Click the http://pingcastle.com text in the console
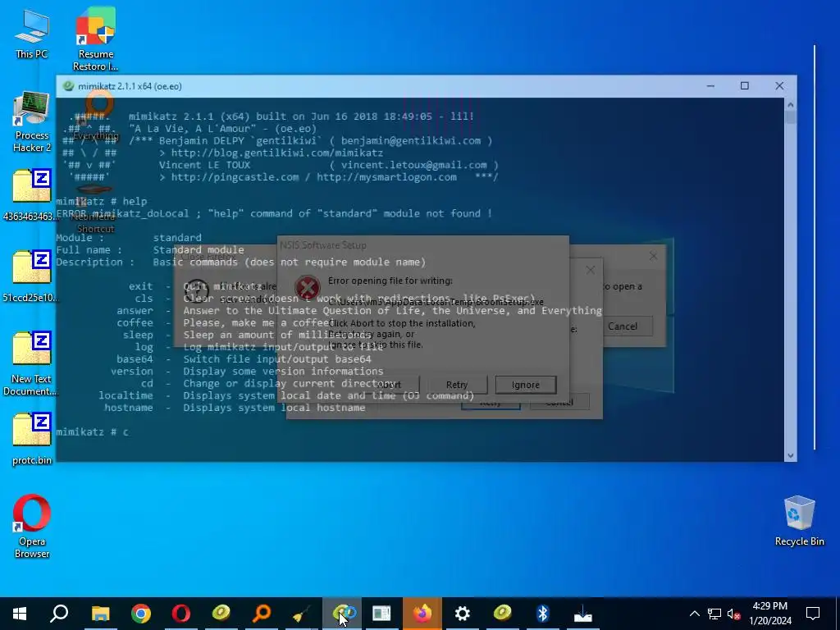Screen dimensions: 840x630 tap(235, 177)
